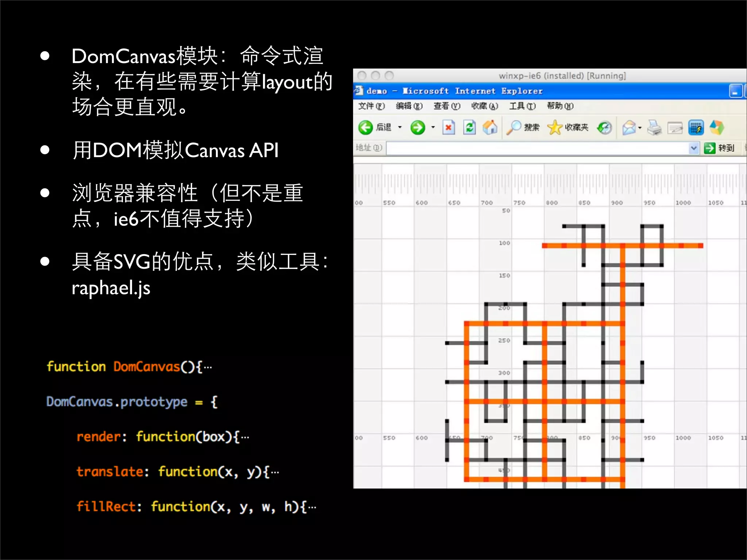Click top ruler label 950
Viewport: 747px width, 560px height.
(x=649, y=203)
